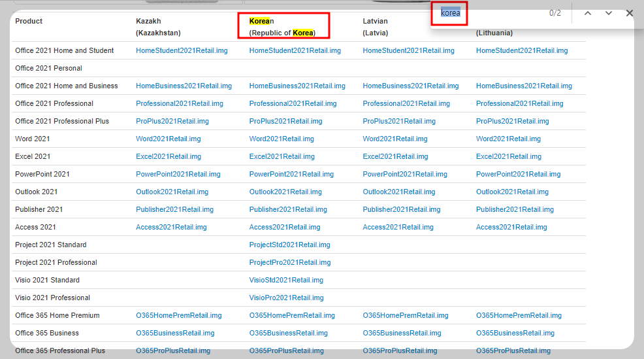644x359 pixels.
Task: Open Latvian Professional2021Retail.img link
Action: [x=406, y=103]
